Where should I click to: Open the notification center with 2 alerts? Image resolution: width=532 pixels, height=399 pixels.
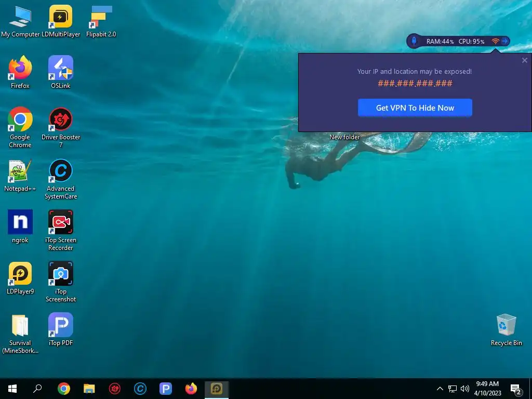click(516, 389)
